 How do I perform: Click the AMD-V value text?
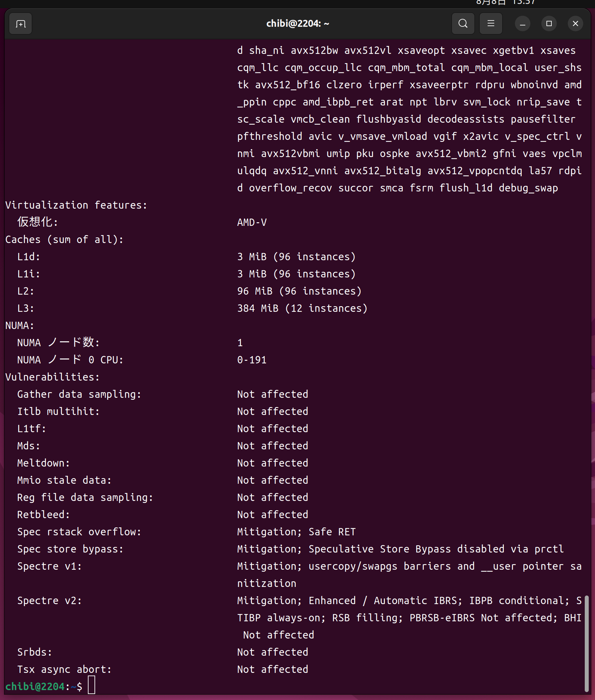click(252, 223)
